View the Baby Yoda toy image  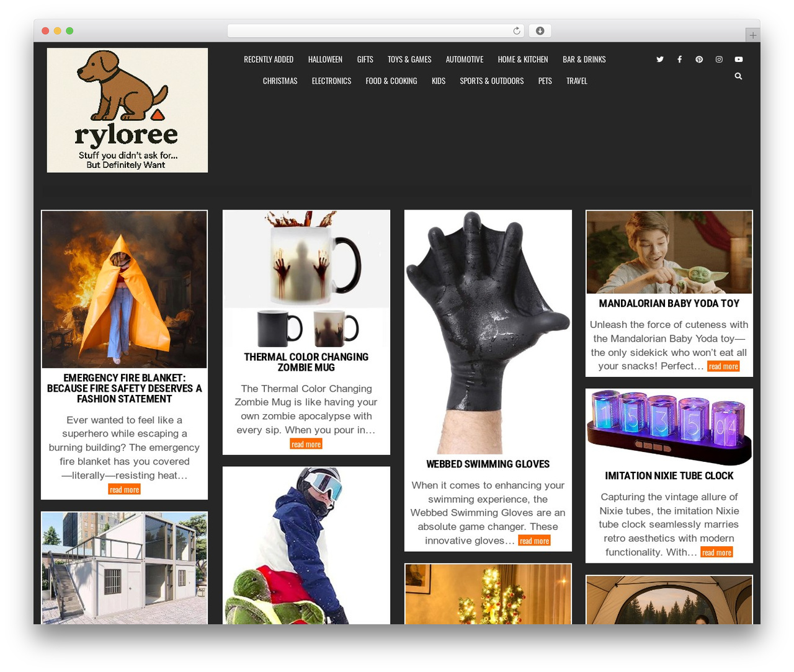669,252
